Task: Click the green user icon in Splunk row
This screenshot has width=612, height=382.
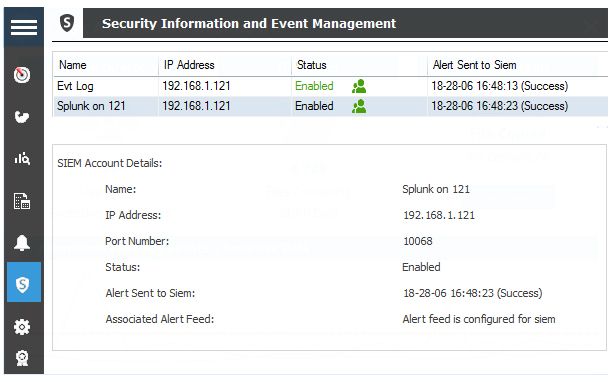Action: [359, 106]
